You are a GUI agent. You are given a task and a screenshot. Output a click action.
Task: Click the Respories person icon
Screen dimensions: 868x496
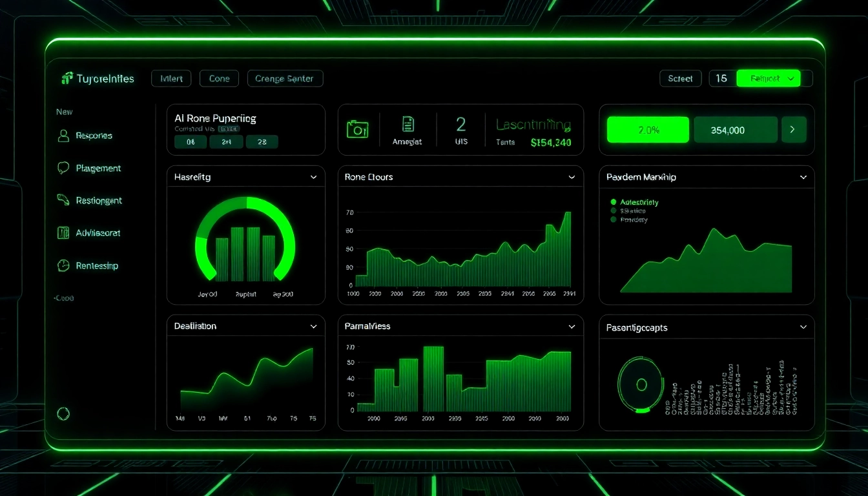pyautogui.click(x=63, y=136)
